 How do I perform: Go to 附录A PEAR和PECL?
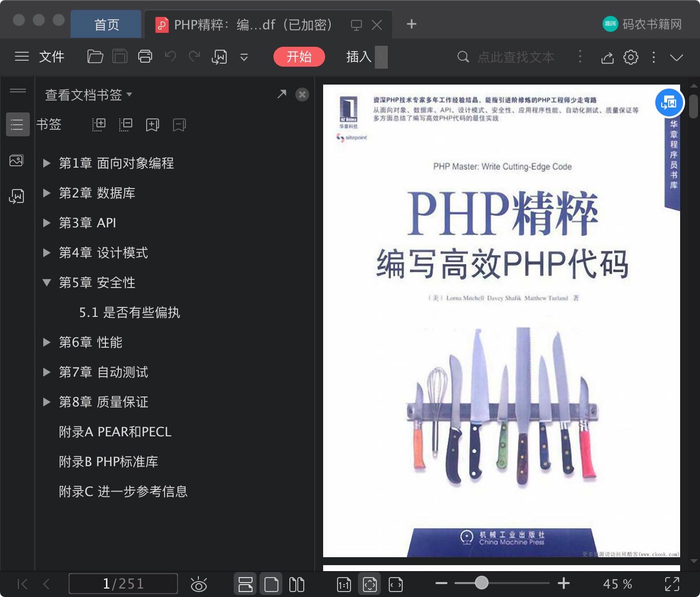point(115,432)
